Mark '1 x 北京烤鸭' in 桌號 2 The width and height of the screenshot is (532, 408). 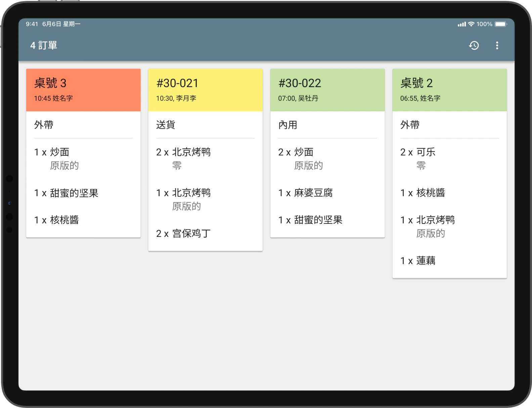[428, 220]
